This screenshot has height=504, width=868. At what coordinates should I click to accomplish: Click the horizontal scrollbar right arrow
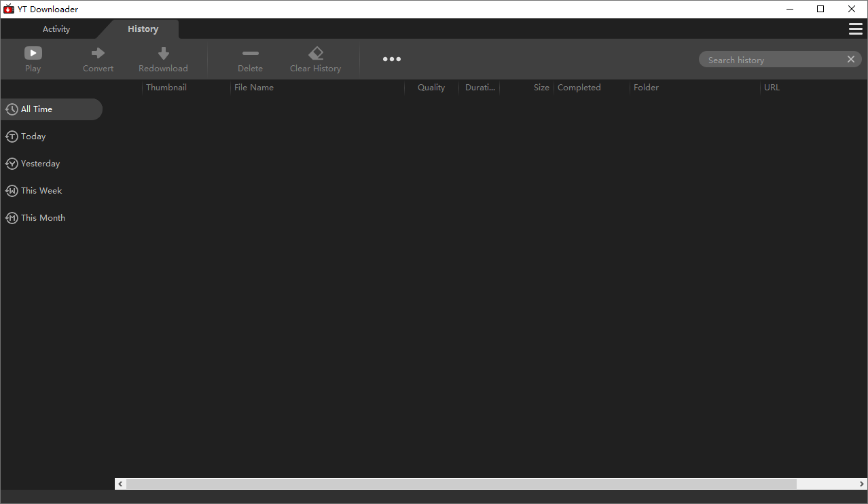click(x=861, y=484)
